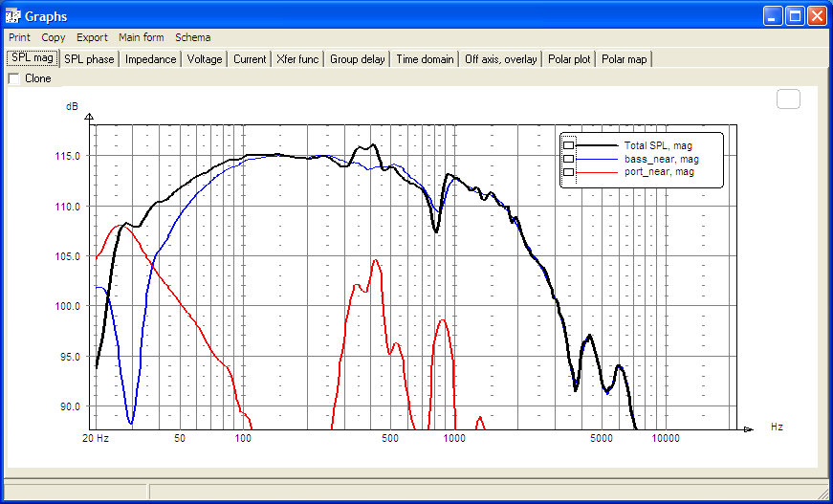Click the 50 frequency axis label
The width and height of the screenshot is (833, 504).
point(180,439)
